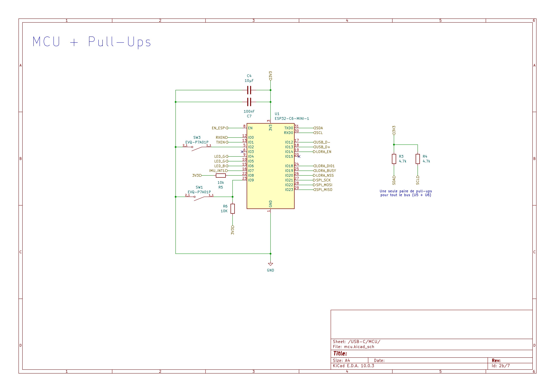Select the 3V3 label above capacitor C4
This screenshot has width=555, height=392.
click(x=271, y=76)
